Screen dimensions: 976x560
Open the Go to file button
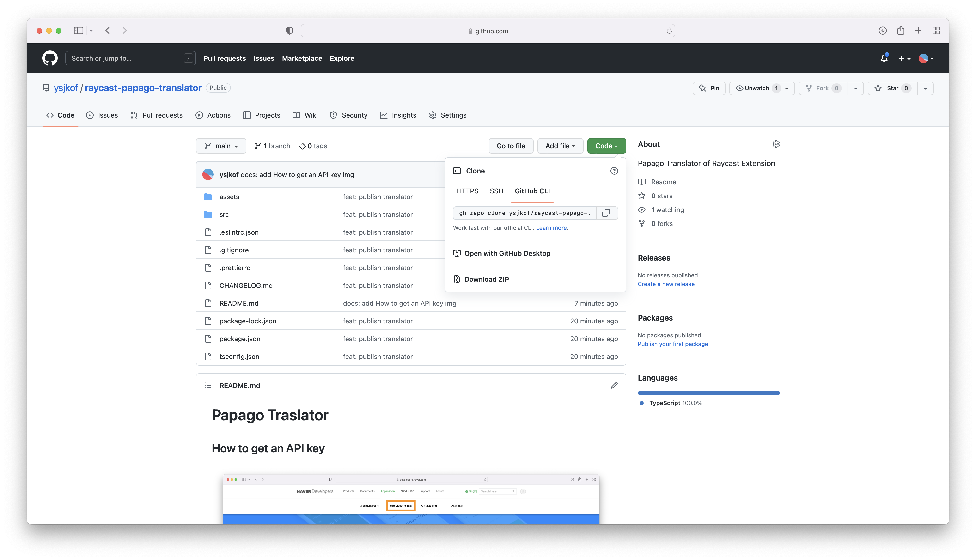pyautogui.click(x=511, y=146)
